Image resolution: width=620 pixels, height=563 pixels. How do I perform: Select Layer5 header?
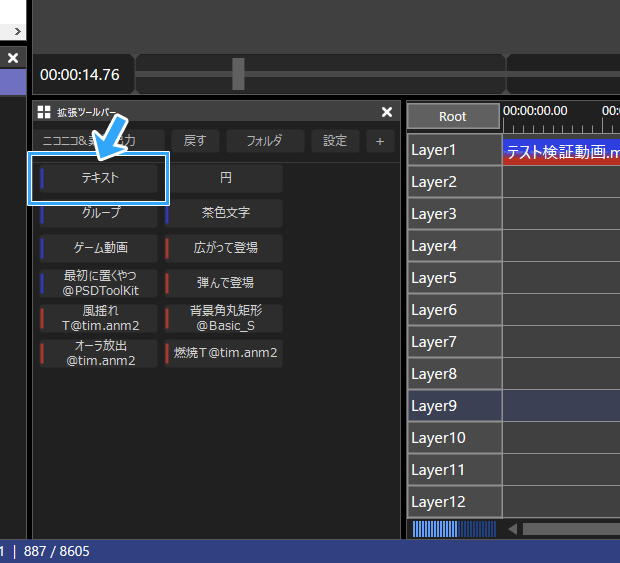455,278
